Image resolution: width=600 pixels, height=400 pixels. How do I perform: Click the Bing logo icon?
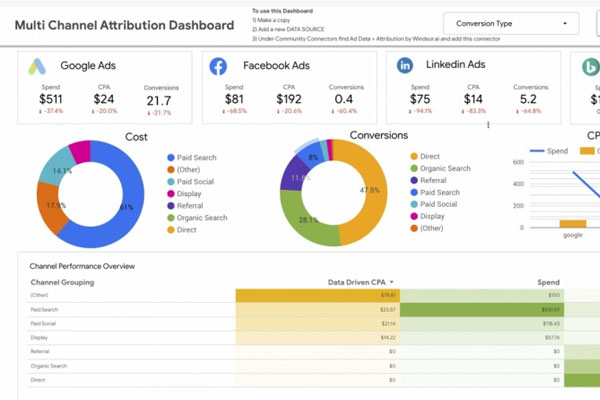point(592,66)
